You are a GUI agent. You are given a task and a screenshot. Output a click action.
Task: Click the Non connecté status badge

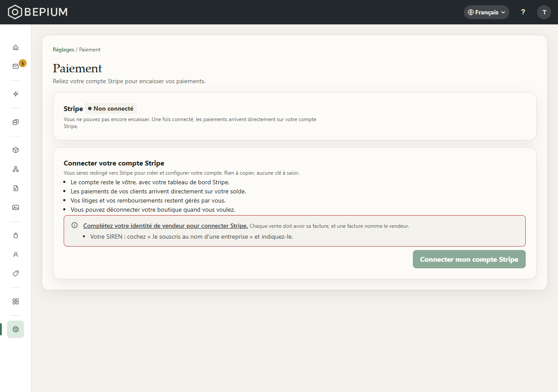pyautogui.click(x=111, y=108)
